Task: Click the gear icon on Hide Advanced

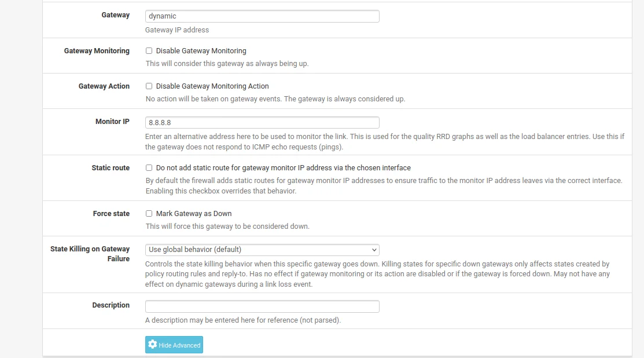Action: (152, 345)
